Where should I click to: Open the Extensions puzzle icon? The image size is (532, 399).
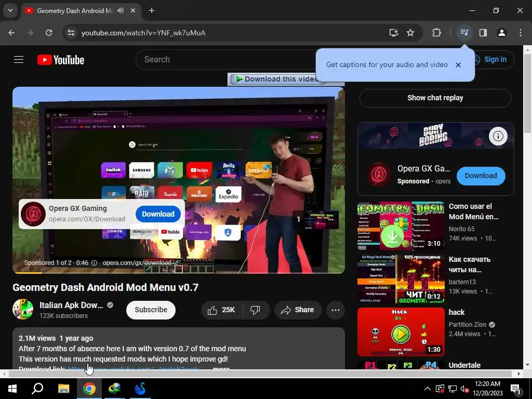(436, 33)
